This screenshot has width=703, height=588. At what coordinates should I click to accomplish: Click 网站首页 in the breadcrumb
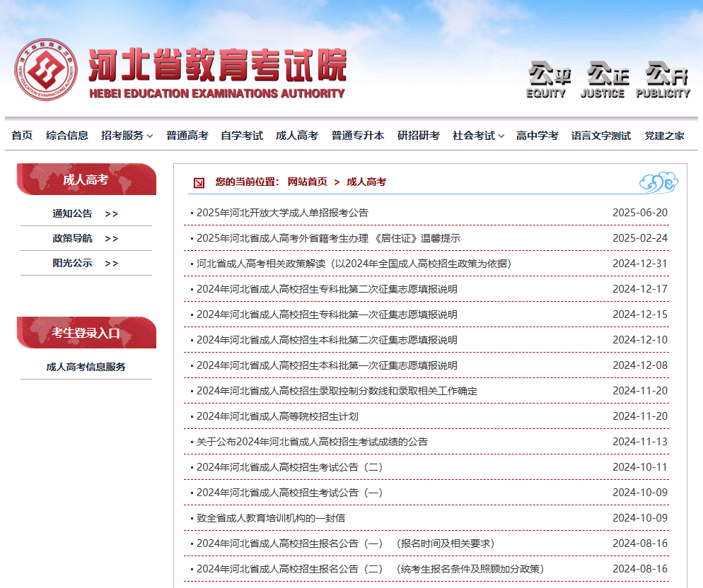point(307,182)
